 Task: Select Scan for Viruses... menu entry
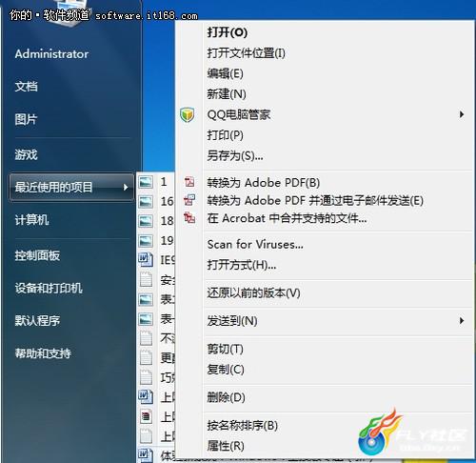pyautogui.click(x=255, y=245)
